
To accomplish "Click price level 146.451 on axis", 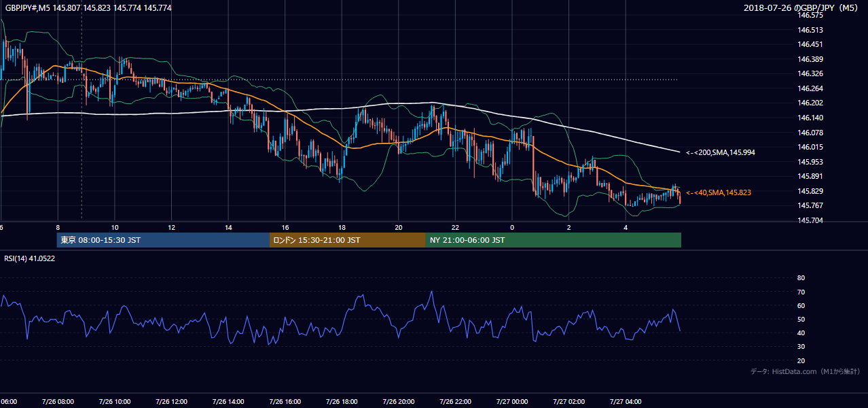I will [x=811, y=44].
